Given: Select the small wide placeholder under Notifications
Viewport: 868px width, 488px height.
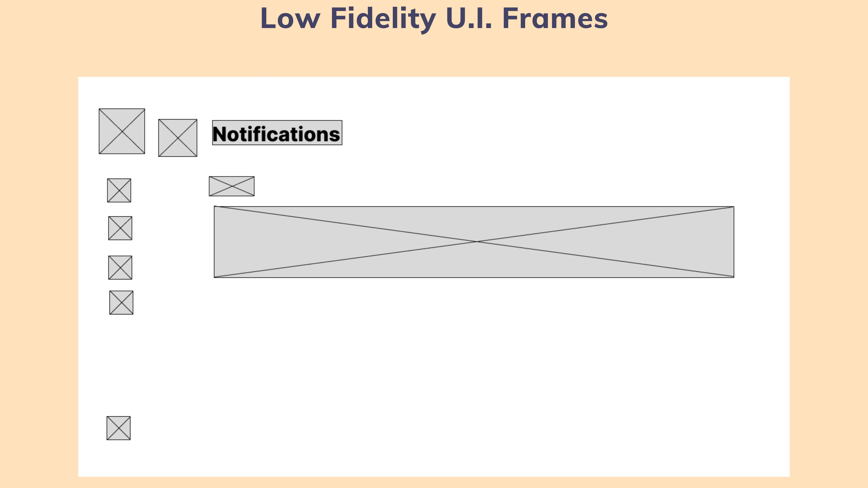Looking at the screenshot, I should click(x=231, y=186).
